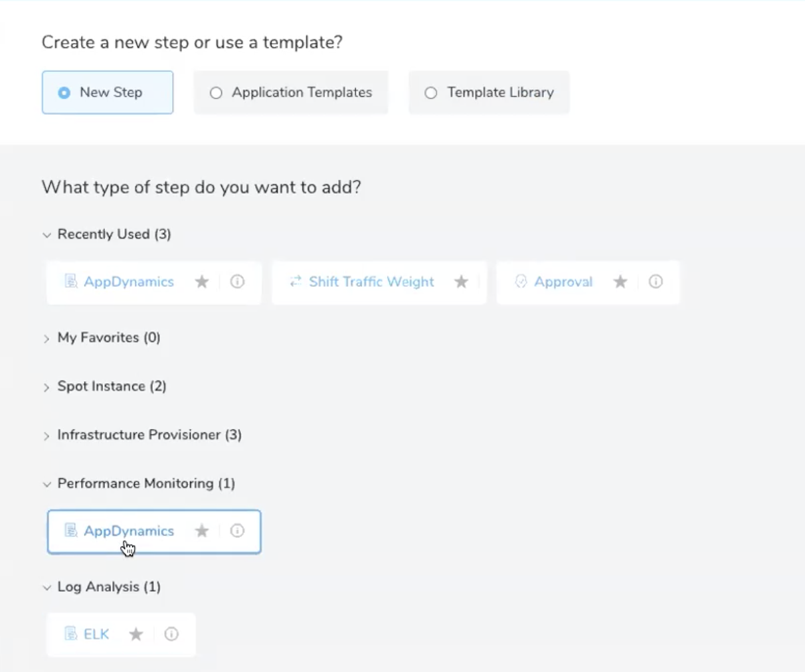Add the ELK log analysis step
The image size is (805, 672).
click(96, 634)
